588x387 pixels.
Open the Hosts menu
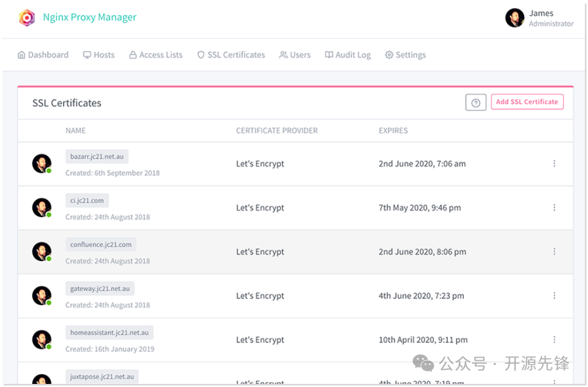tap(99, 54)
